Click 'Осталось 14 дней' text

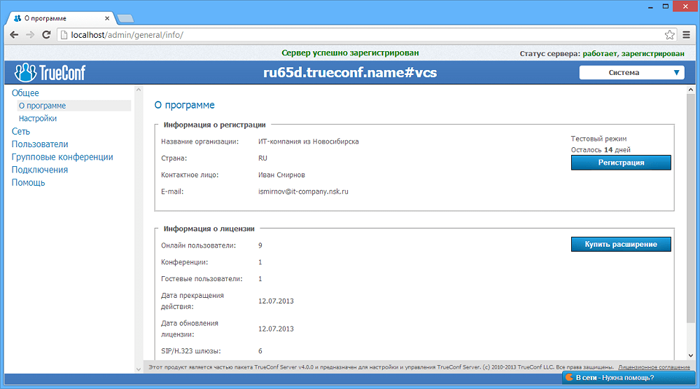[600, 150]
